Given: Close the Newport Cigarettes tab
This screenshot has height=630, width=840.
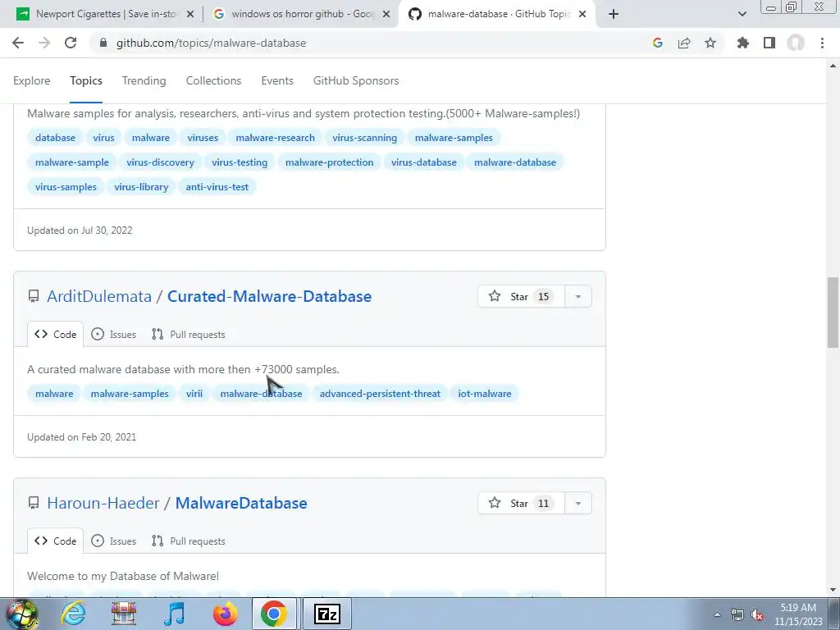Looking at the screenshot, I should 190,15.
